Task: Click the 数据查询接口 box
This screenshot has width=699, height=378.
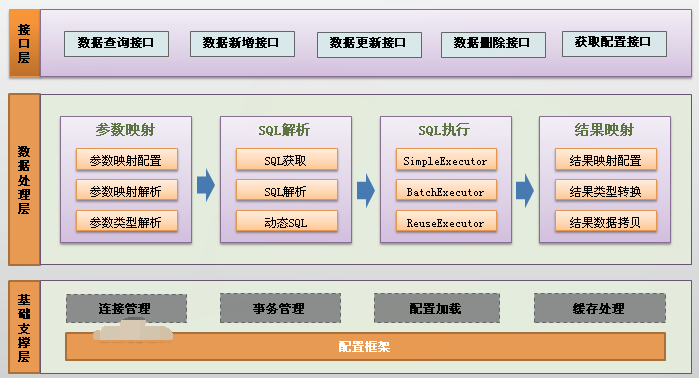Action: tap(116, 44)
